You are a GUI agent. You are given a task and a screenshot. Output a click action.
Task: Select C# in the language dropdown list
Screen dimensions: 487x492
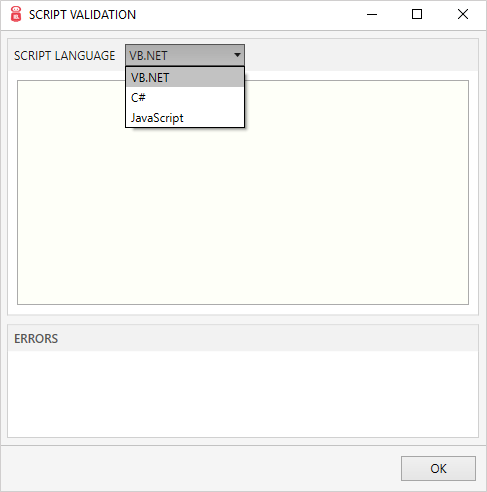click(x=185, y=97)
